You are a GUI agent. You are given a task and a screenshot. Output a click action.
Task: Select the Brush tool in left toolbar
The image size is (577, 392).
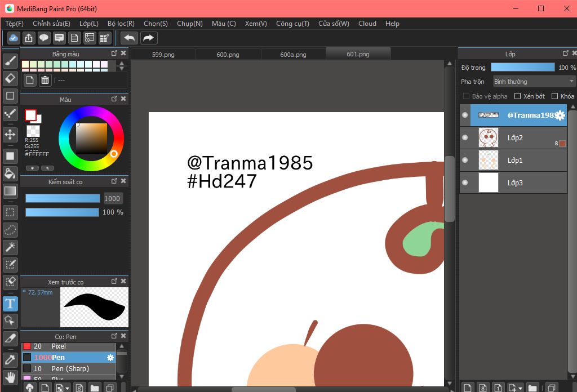click(10, 61)
